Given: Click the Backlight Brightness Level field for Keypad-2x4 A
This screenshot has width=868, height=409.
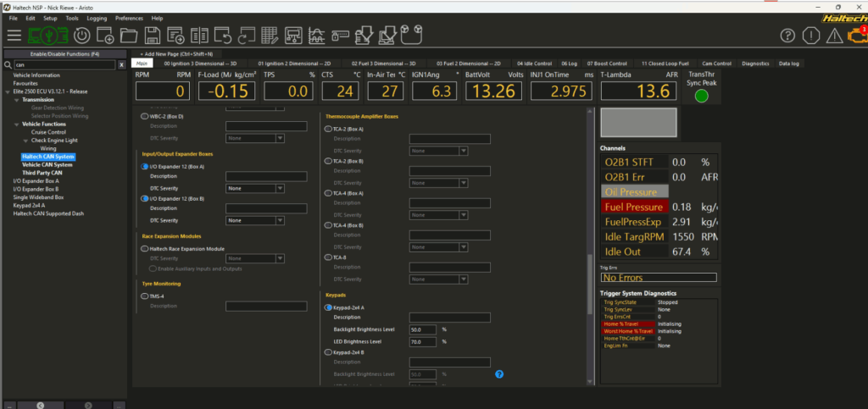Looking at the screenshot, I should point(423,329).
